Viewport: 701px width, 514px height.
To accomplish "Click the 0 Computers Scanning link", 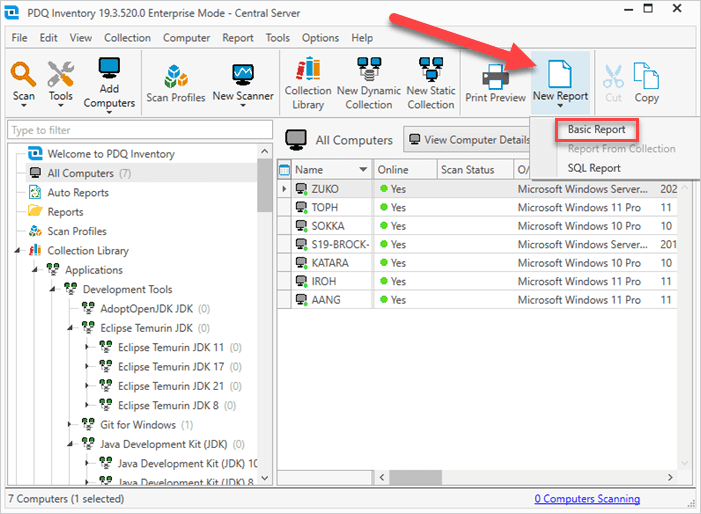I will pos(587,498).
